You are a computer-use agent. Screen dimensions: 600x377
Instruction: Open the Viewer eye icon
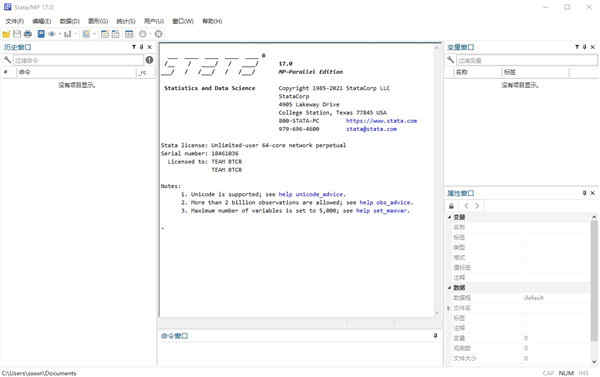pyautogui.click(x=52, y=34)
